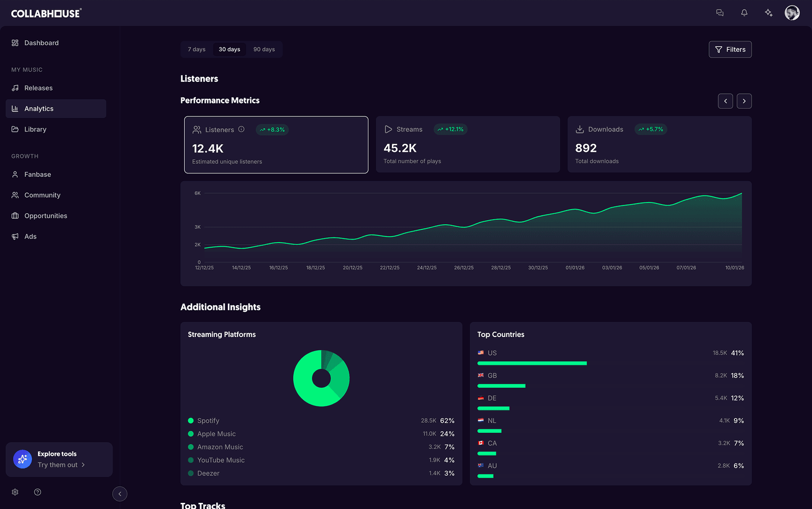Screen dimensions: 812x509
Task: Click the Apple Music legend dot
Action: coord(191,434)
